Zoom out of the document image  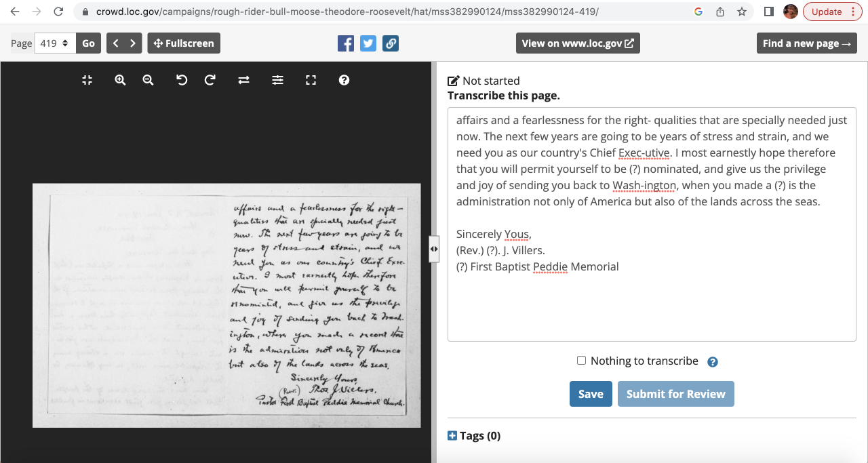(148, 80)
